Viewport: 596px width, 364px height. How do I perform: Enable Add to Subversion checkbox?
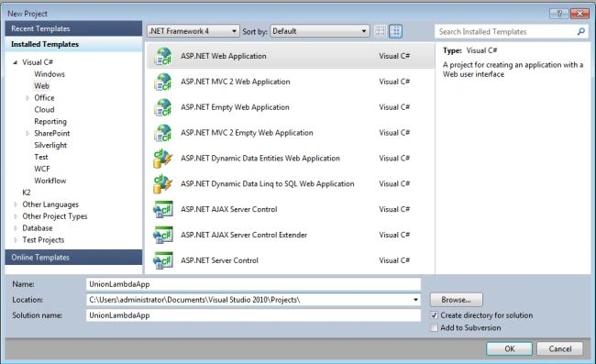click(434, 327)
